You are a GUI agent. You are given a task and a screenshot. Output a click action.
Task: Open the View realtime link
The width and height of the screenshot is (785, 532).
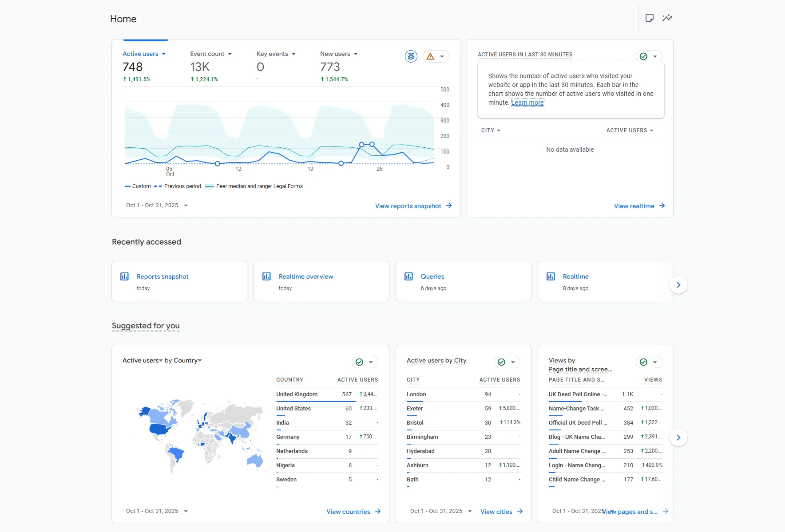[634, 205]
